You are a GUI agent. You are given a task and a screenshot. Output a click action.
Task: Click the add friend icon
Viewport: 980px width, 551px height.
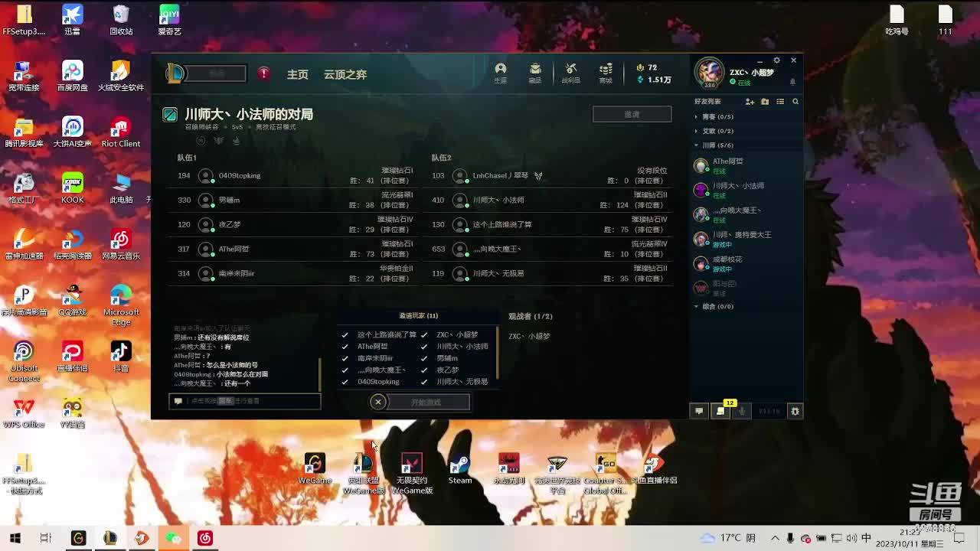coord(750,102)
